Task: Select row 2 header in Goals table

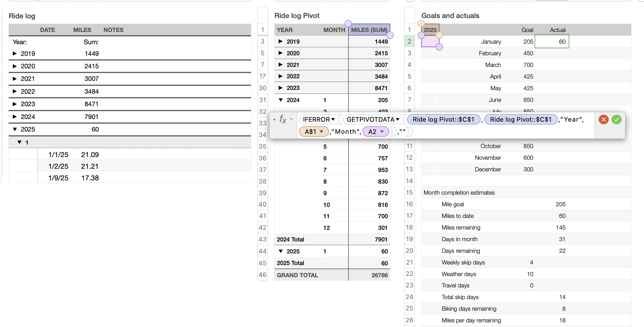Action: (x=409, y=42)
